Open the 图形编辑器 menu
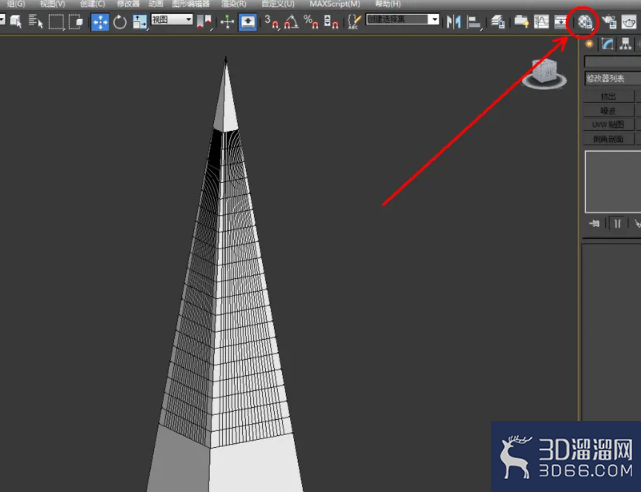This screenshot has width=641, height=492. [191, 4]
